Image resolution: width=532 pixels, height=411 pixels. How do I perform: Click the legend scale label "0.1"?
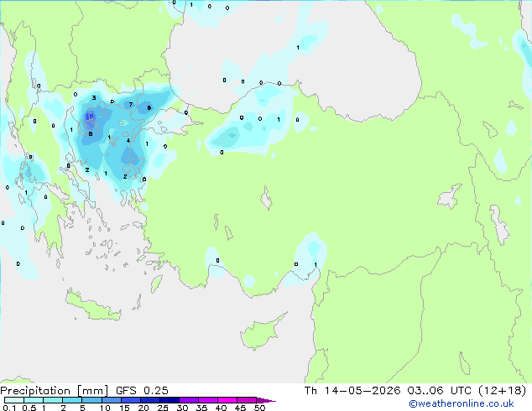pyautogui.click(x=9, y=408)
